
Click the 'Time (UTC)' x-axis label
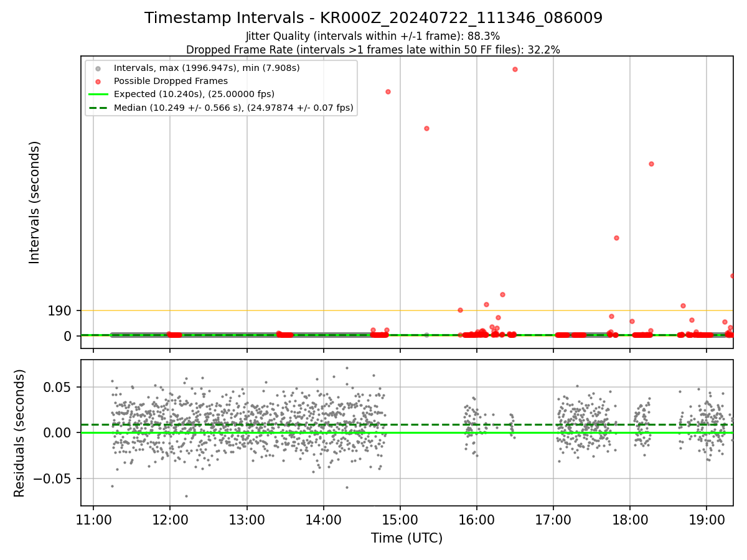[406, 538]
